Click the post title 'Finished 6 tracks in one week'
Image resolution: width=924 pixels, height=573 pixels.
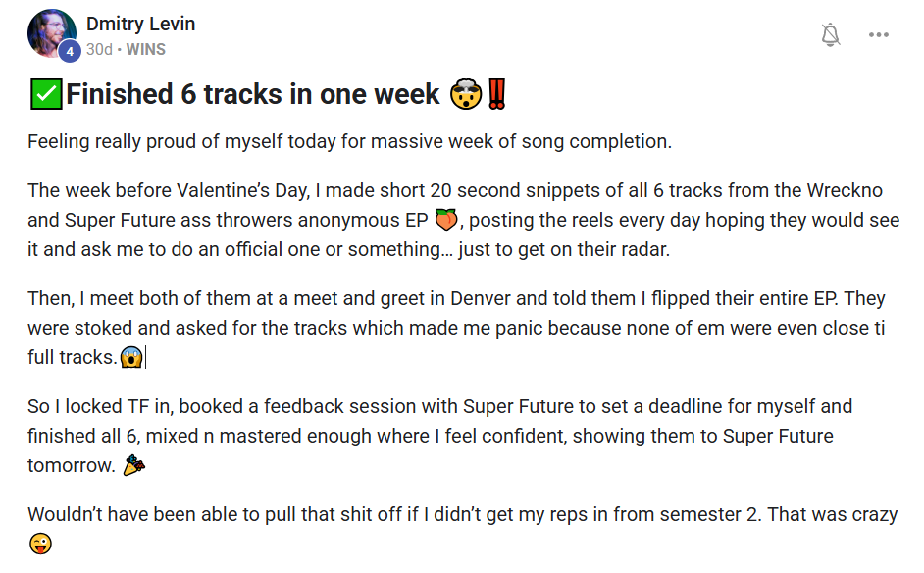(x=252, y=94)
